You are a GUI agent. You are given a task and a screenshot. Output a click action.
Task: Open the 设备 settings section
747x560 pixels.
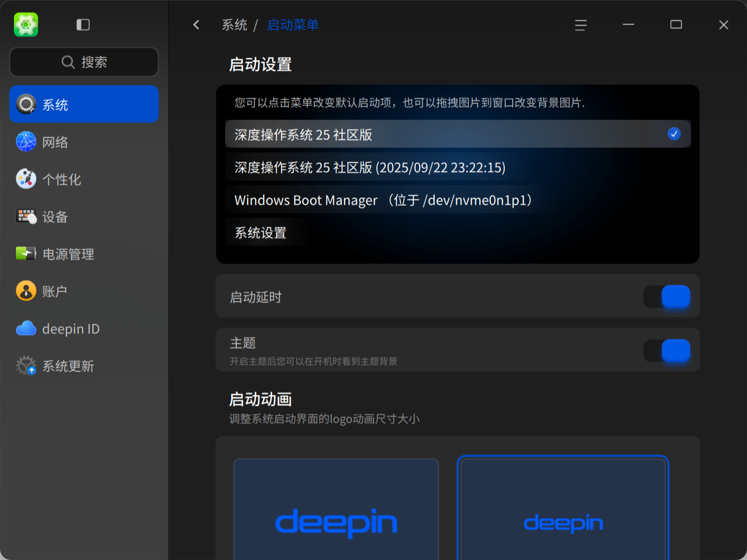point(84,217)
